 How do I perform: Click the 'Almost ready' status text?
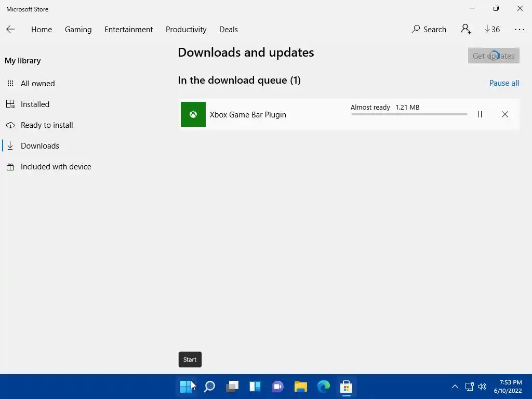(370, 107)
